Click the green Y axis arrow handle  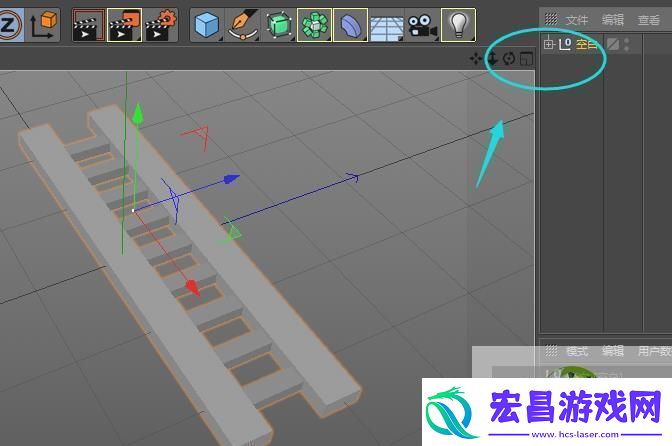pyautogui.click(x=137, y=114)
